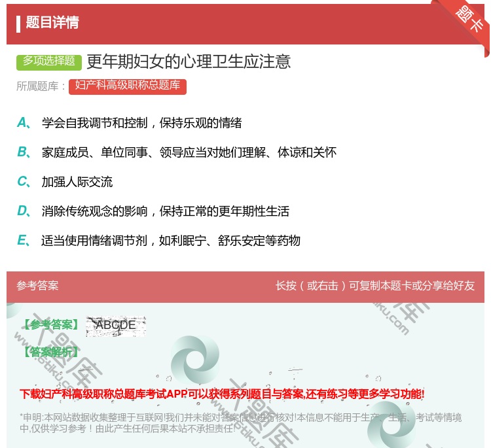Click the 多项选择题 green tag

pyautogui.click(x=49, y=61)
